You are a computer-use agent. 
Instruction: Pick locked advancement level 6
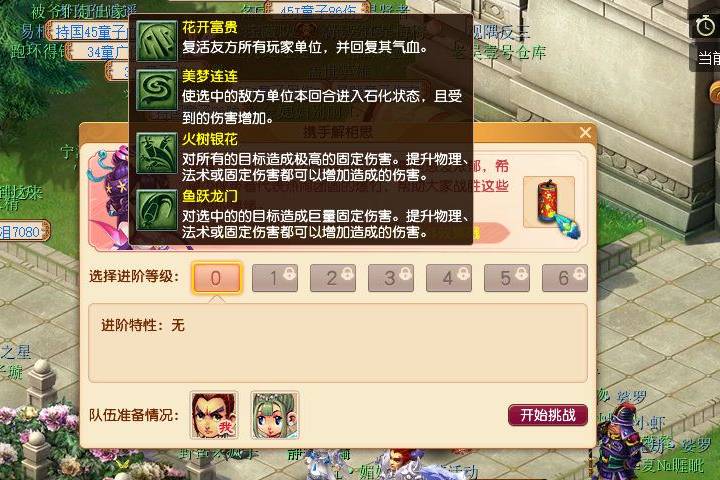(565, 278)
